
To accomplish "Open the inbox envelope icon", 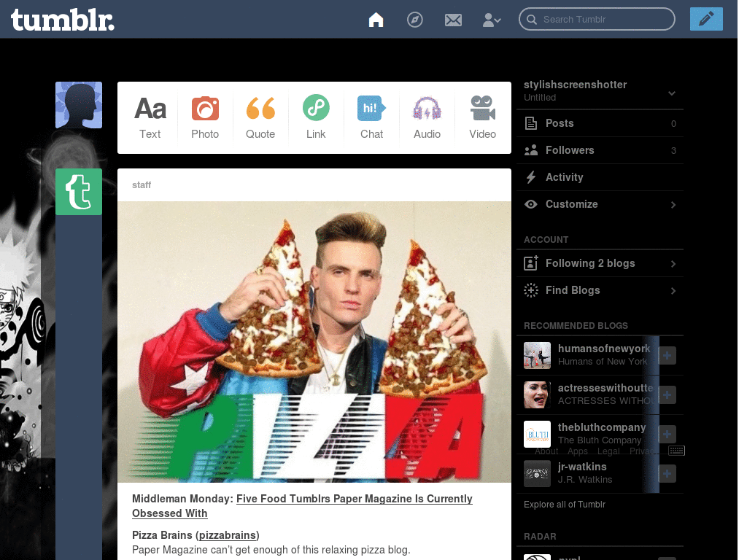I will pyautogui.click(x=453, y=20).
